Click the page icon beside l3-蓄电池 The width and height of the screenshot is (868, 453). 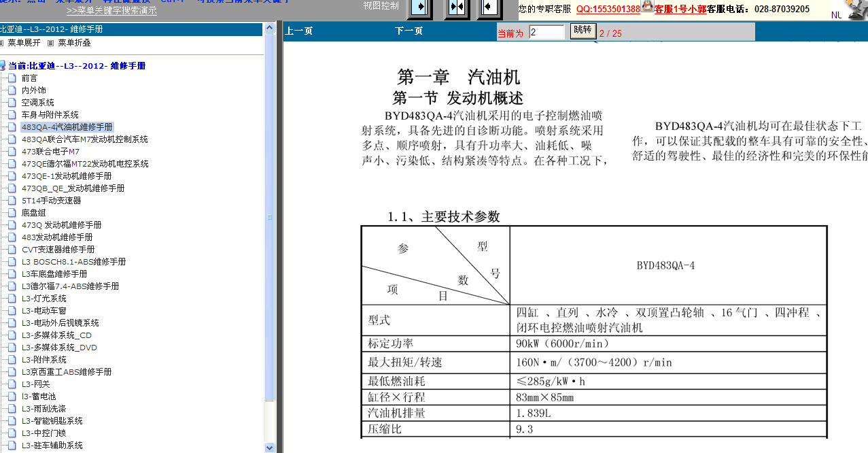click(12, 397)
